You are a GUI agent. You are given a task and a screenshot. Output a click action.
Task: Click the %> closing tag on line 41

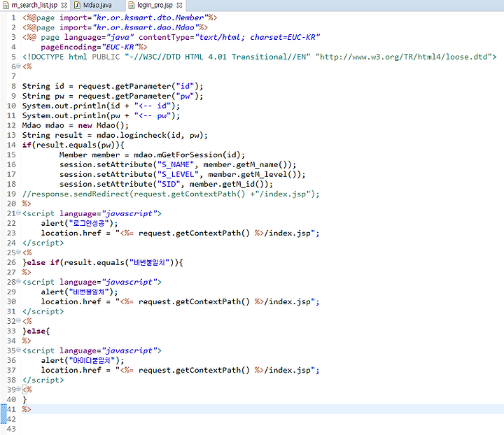pyautogui.click(x=27, y=409)
